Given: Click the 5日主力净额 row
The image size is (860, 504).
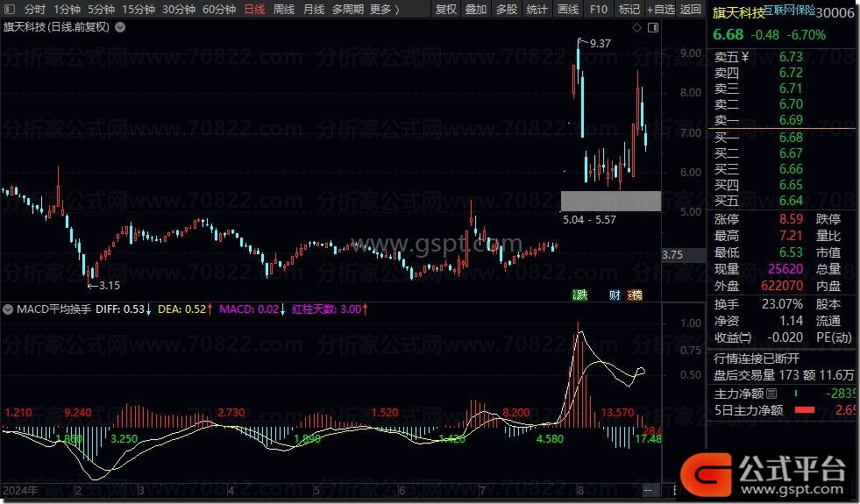Looking at the screenshot, I should (x=785, y=409).
